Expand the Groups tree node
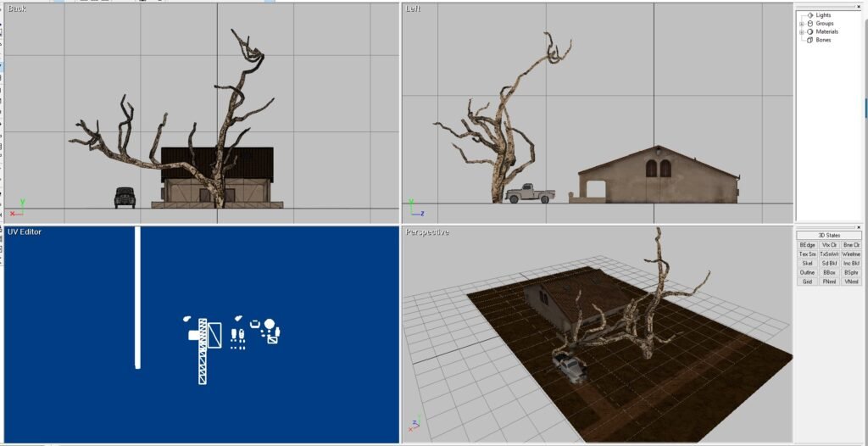The height and width of the screenshot is (446, 868). coord(802,24)
